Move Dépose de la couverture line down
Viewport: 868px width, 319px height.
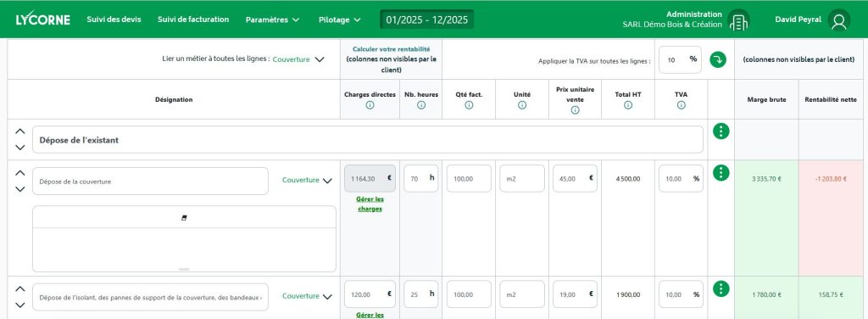pyautogui.click(x=20, y=189)
